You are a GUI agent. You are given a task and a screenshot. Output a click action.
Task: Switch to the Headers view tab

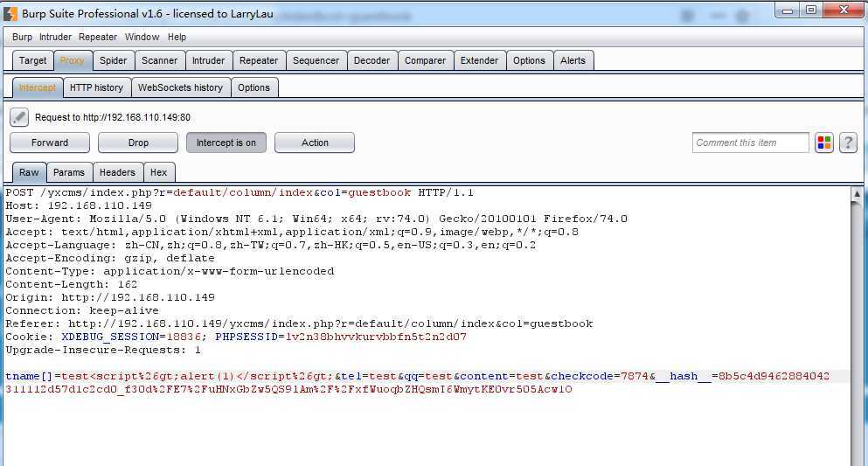117,172
